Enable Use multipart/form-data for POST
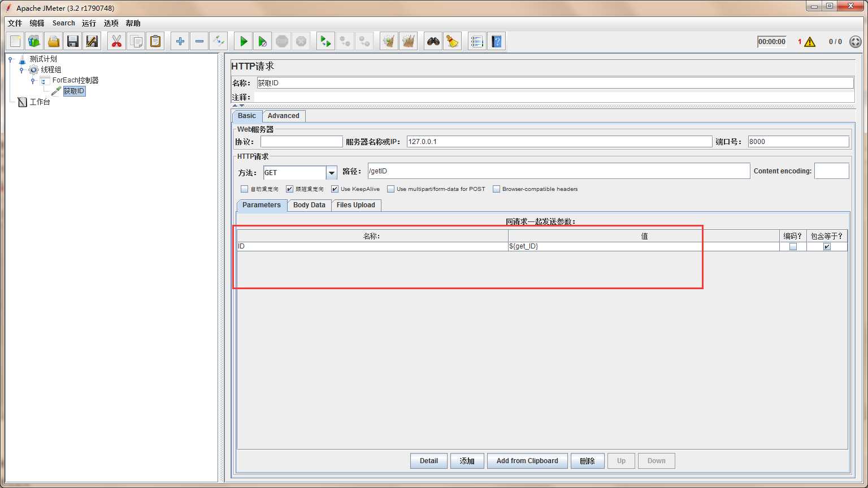 pyautogui.click(x=390, y=189)
